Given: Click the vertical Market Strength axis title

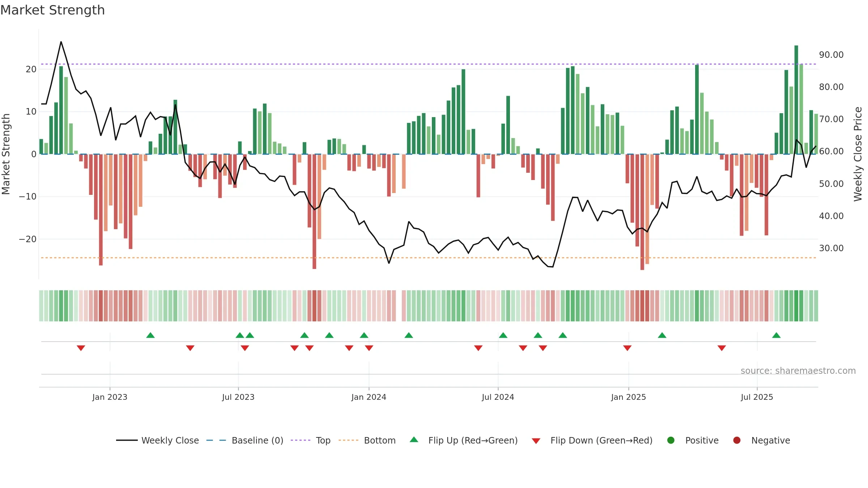Looking at the screenshot, I should click(6, 154).
